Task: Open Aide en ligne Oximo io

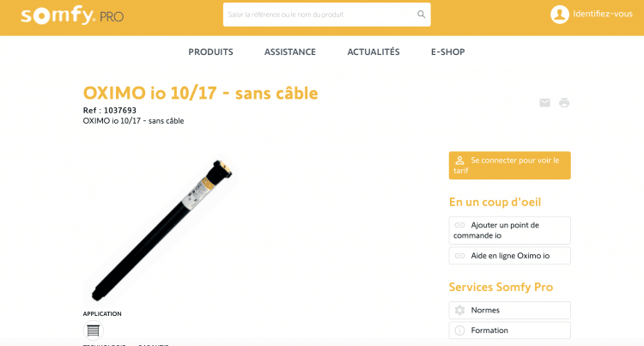Action: (510, 256)
